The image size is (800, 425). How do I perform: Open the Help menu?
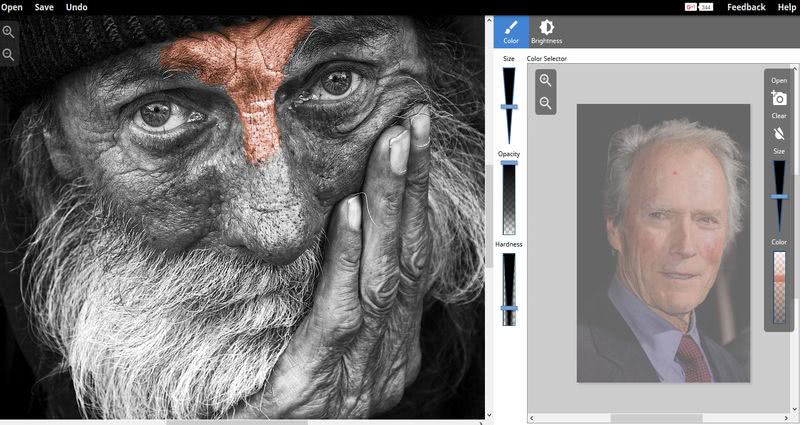[x=786, y=7]
